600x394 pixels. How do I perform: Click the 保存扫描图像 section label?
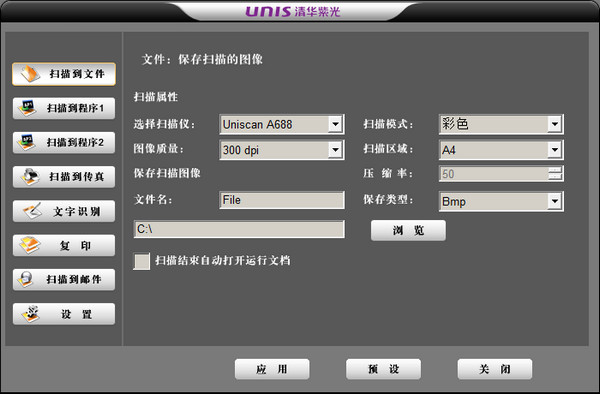[167, 173]
